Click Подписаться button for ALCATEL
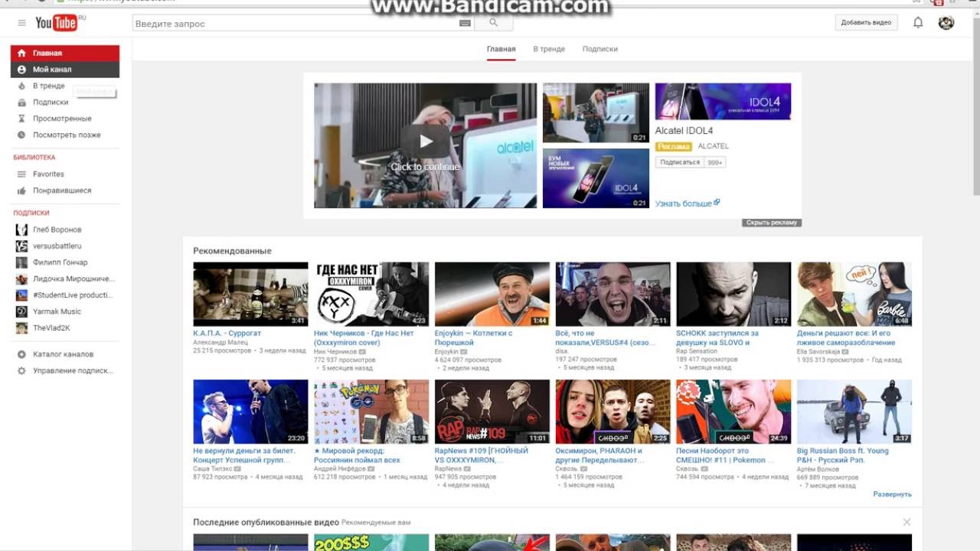 click(680, 162)
